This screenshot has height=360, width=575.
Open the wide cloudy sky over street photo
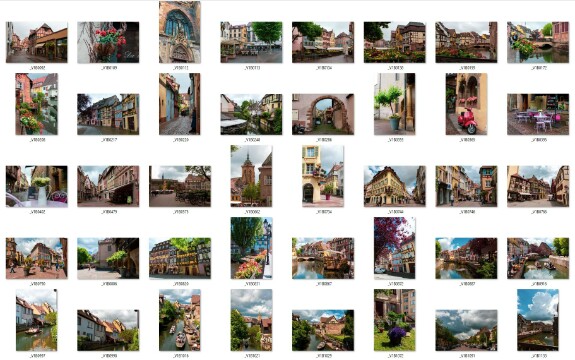466,330
